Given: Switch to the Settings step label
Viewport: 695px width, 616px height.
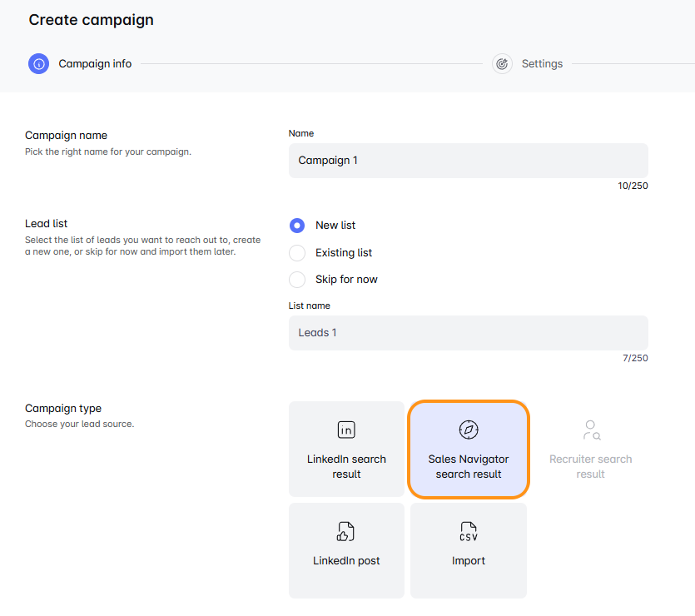Looking at the screenshot, I should click(x=542, y=64).
